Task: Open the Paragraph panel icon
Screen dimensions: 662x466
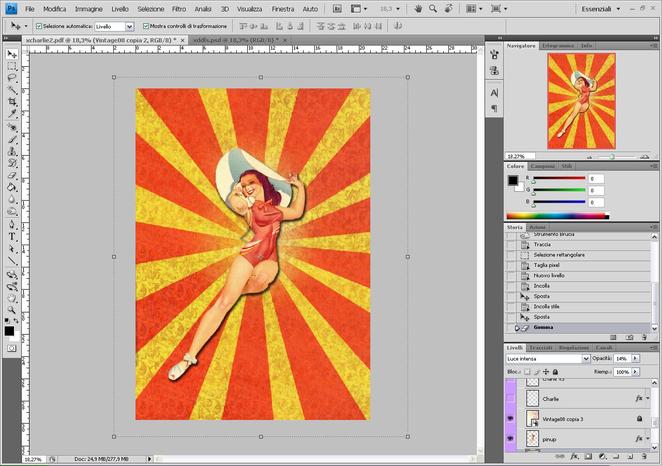Action: click(494, 108)
